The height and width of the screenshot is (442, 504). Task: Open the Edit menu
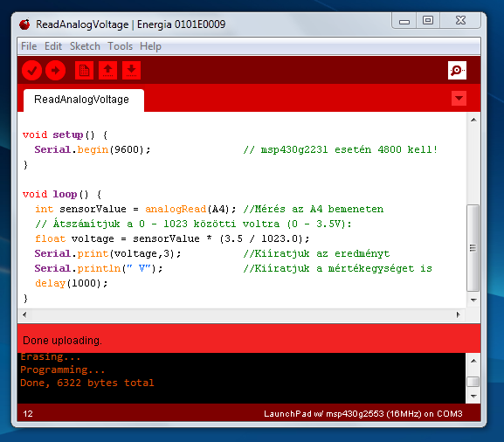pyautogui.click(x=53, y=46)
